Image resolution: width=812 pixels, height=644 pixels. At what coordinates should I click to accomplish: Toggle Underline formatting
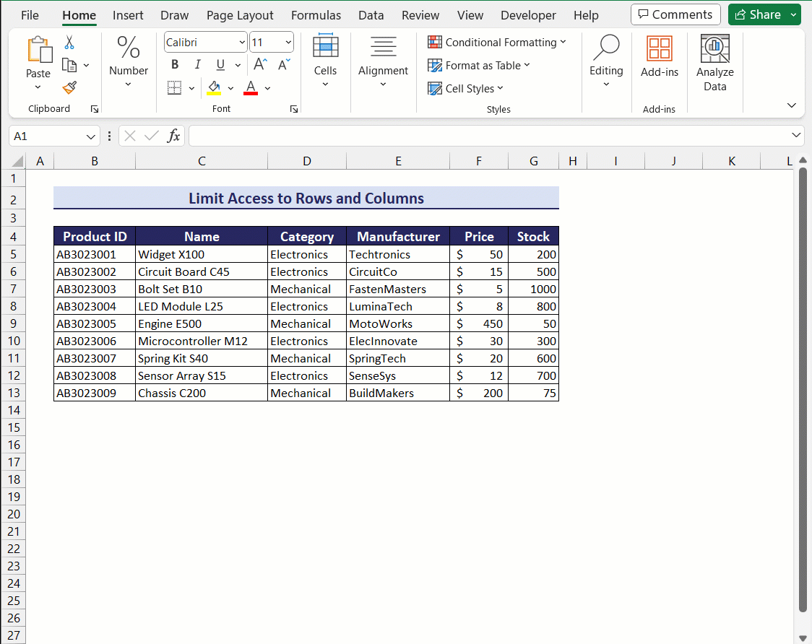(x=220, y=65)
